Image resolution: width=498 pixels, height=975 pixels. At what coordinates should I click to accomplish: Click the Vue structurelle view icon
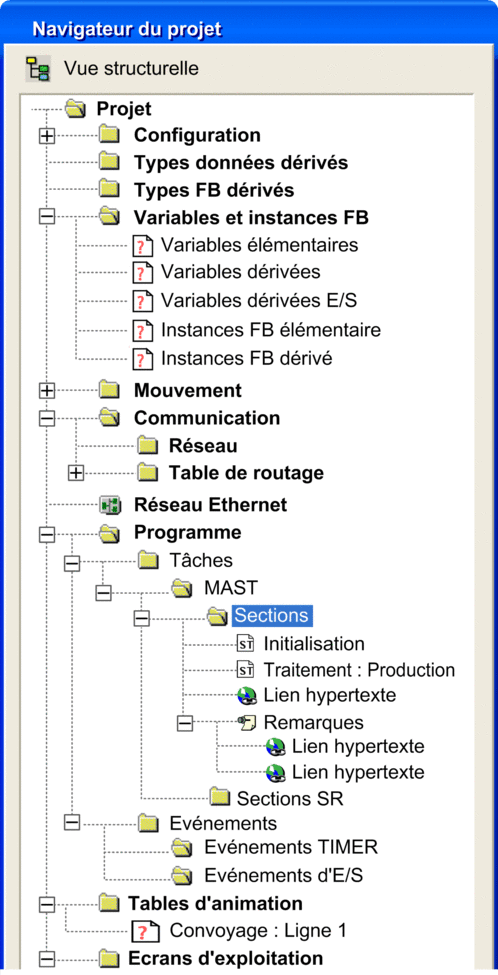pos(37,68)
